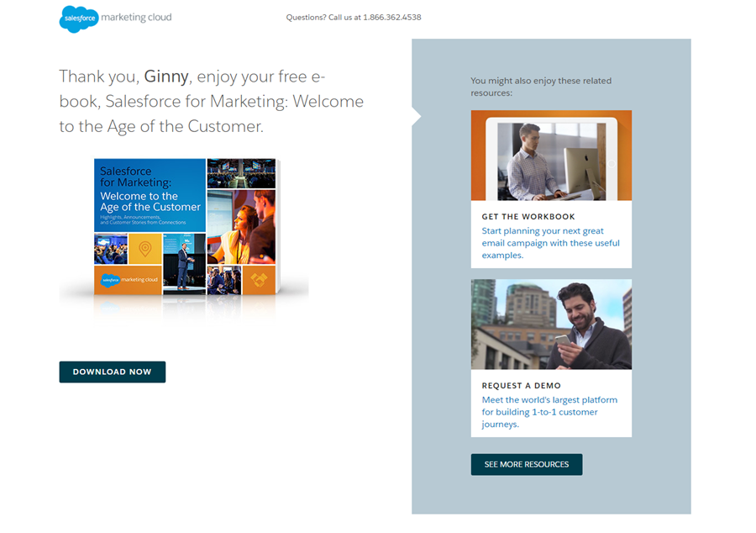Open the Request a Demo photo
756x533 pixels.
pyautogui.click(x=551, y=325)
